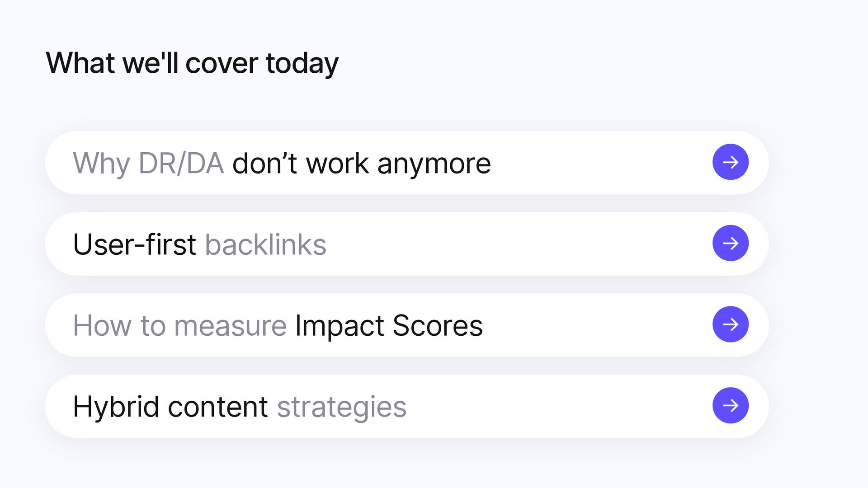Image resolution: width=868 pixels, height=488 pixels.
Task: Click the word 'cover' in the heading
Action: pyautogui.click(x=222, y=63)
